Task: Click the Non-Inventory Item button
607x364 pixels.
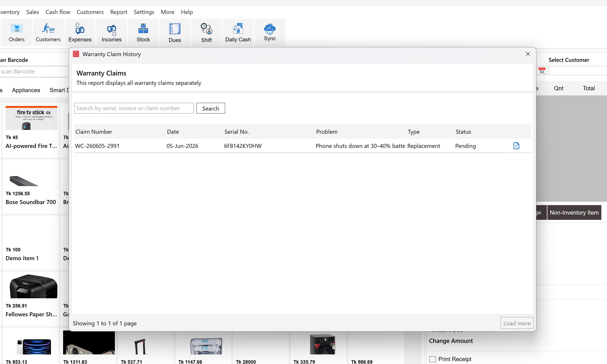Action: pos(574,212)
